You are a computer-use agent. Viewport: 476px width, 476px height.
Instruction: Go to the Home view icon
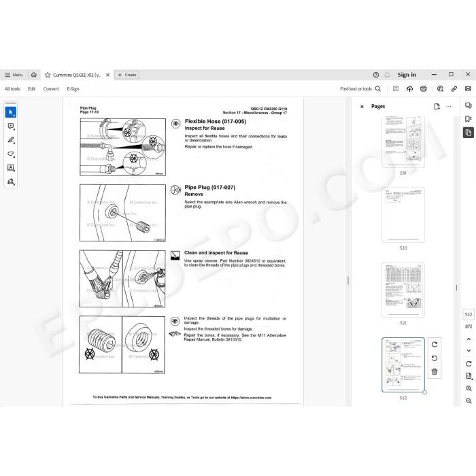(34, 75)
